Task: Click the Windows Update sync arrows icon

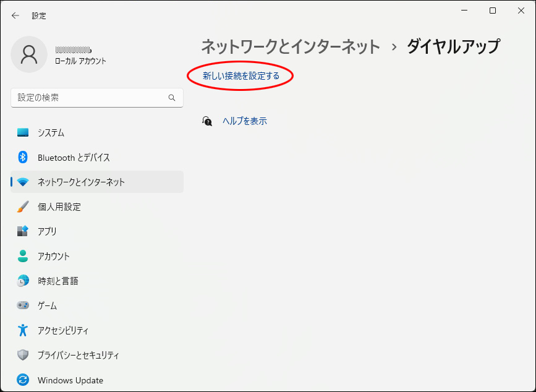Action: coord(23,380)
